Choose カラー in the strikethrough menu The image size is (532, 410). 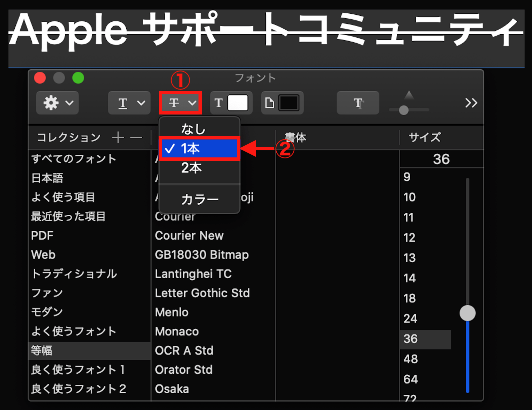[x=199, y=199]
